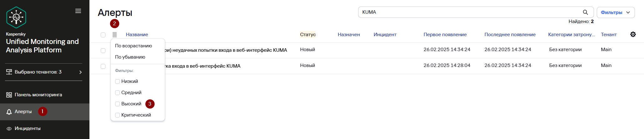Click the Панель мониторинга dashboard icon
644x139 pixels.
click(9, 95)
